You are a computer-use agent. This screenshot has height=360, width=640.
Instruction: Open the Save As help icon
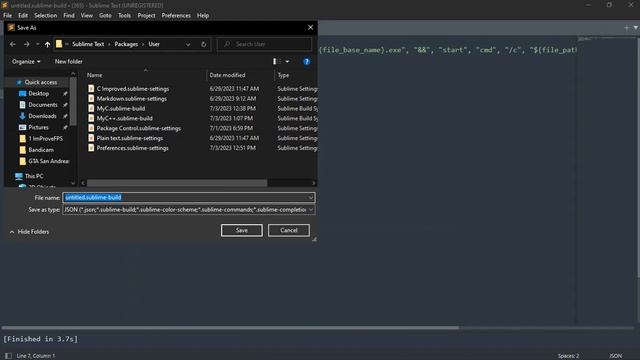307,62
